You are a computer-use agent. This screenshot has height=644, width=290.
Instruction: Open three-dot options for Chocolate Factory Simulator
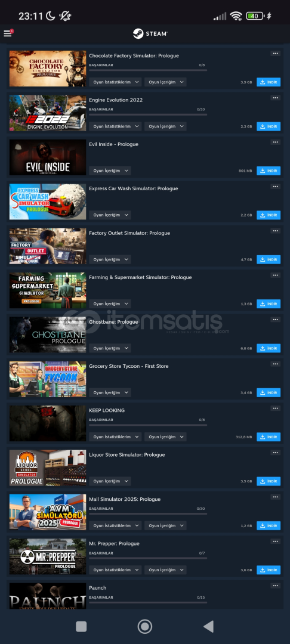pos(275,54)
